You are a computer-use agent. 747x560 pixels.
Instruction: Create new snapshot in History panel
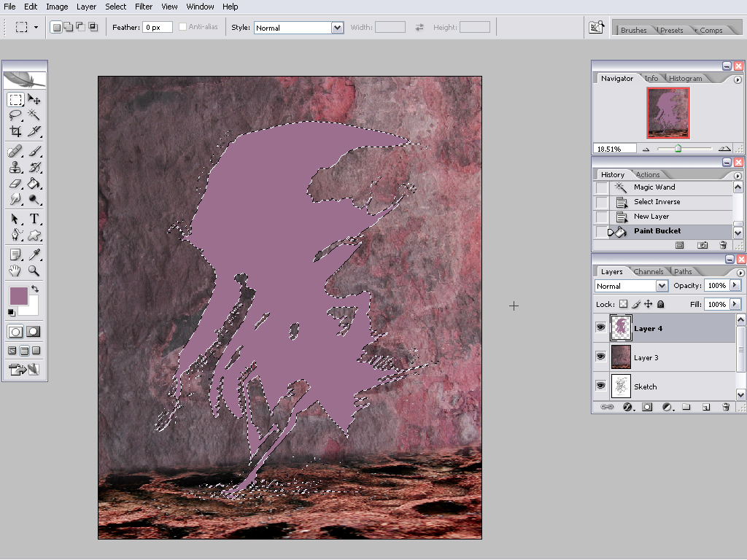tap(703, 245)
